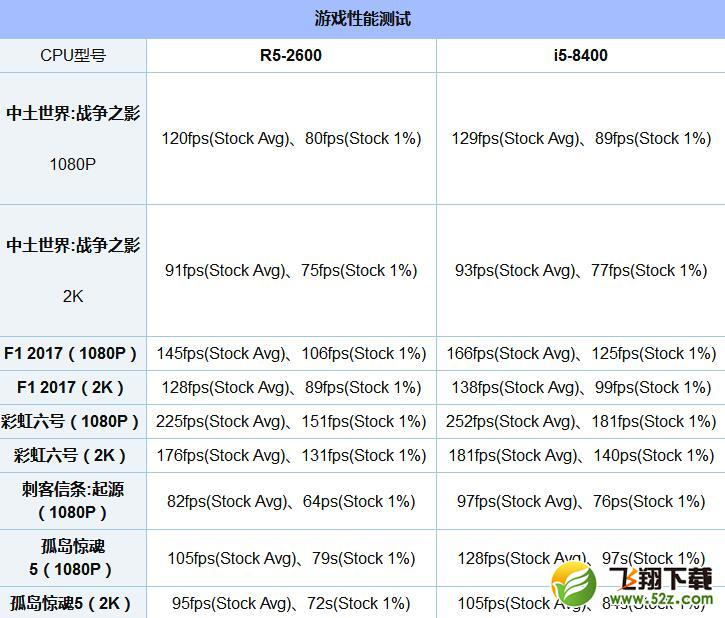The height and width of the screenshot is (618, 725).
Task: Click the 129fps(Stock Avg)、89fps(Stock 1%) cell
Action: point(581,139)
